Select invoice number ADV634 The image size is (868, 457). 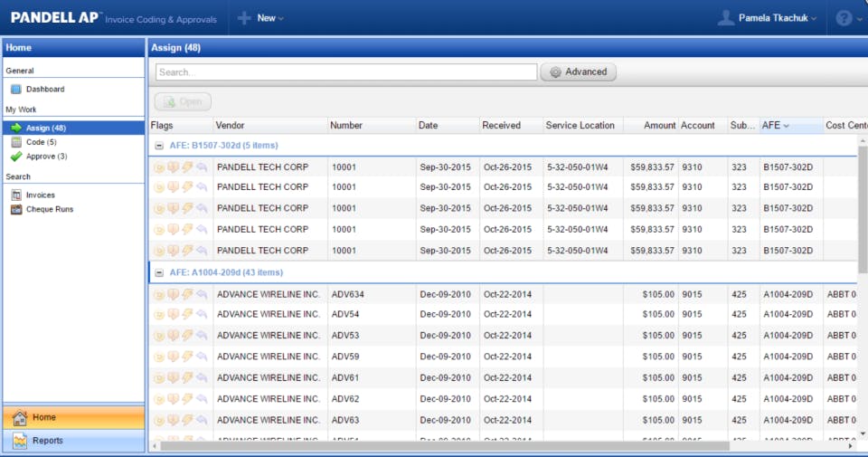tap(347, 294)
